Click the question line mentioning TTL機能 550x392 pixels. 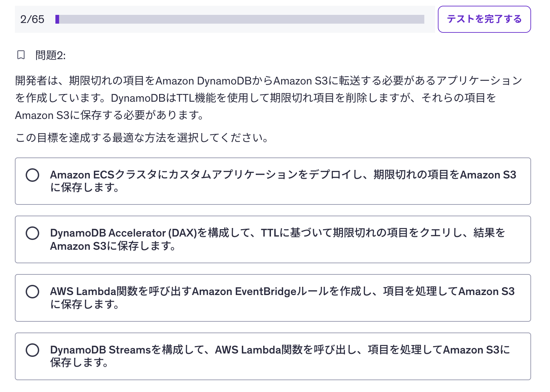(255, 98)
